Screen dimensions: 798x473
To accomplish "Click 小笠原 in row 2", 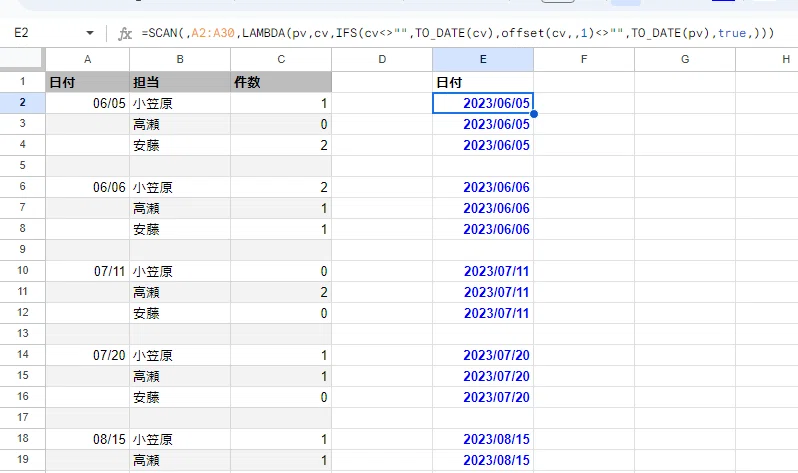I will click(153, 104).
